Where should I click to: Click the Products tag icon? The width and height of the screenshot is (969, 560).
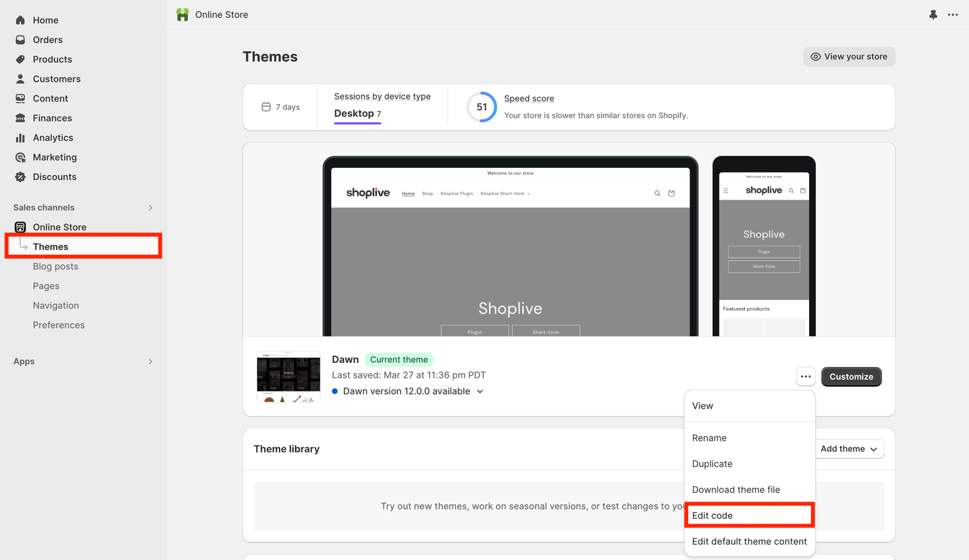click(21, 59)
